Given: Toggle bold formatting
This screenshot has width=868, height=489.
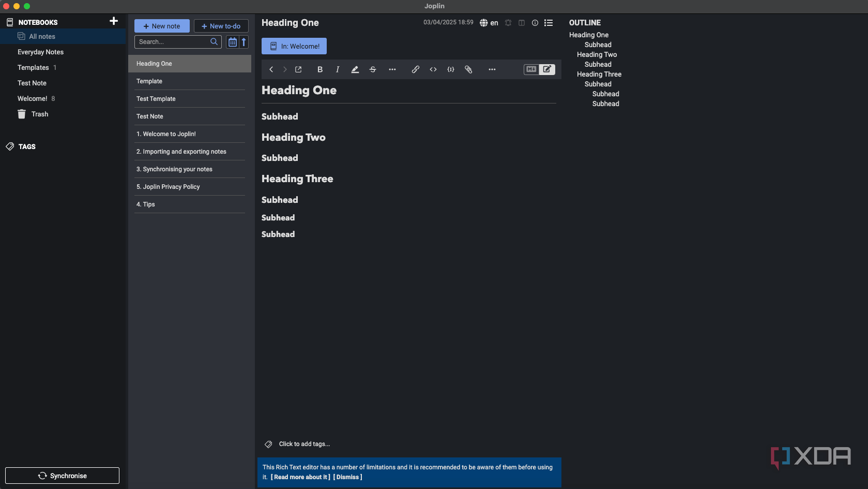Looking at the screenshot, I should point(320,69).
